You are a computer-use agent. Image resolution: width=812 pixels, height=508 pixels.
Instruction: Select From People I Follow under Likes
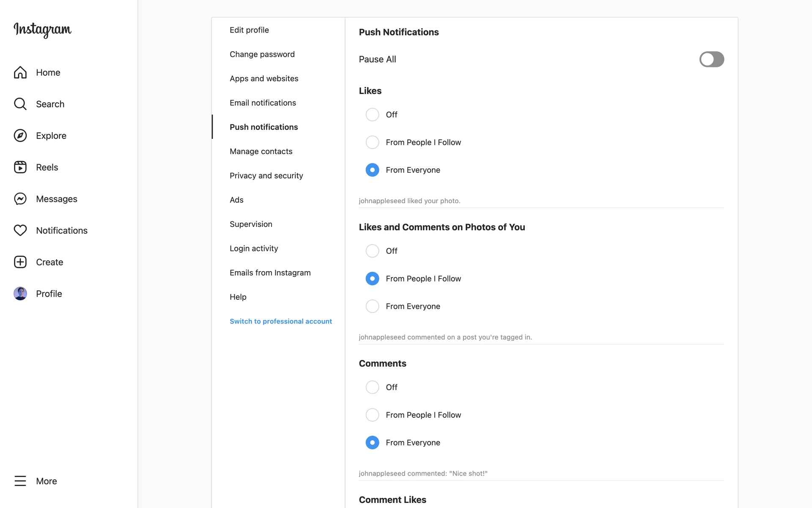point(372,142)
